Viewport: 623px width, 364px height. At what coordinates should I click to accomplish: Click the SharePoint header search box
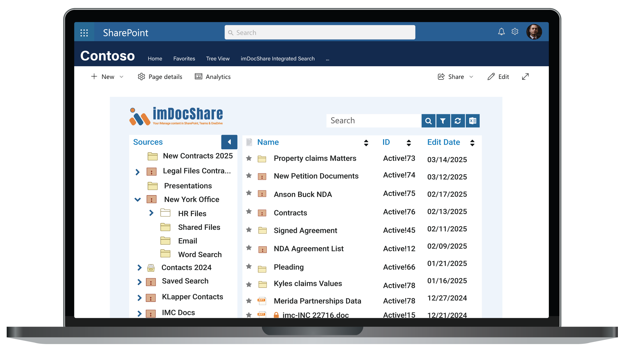pyautogui.click(x=320, y=32)
